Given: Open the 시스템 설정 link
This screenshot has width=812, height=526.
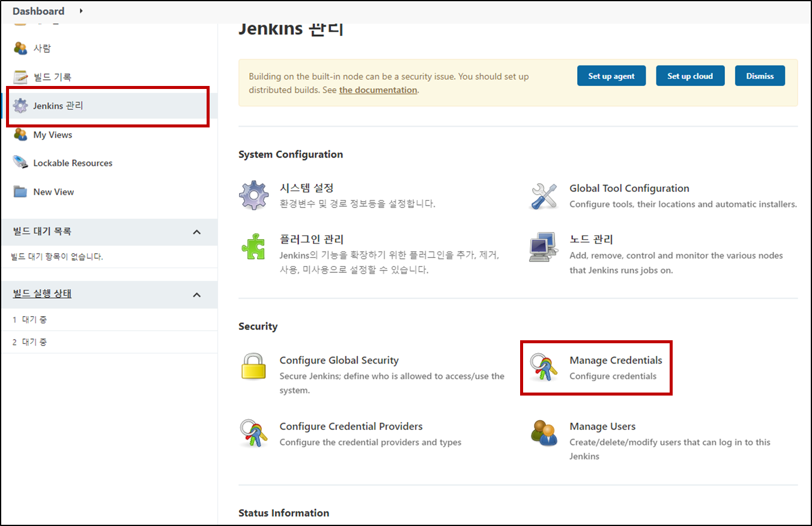Looking at the screenshot, I should [306, 188].
